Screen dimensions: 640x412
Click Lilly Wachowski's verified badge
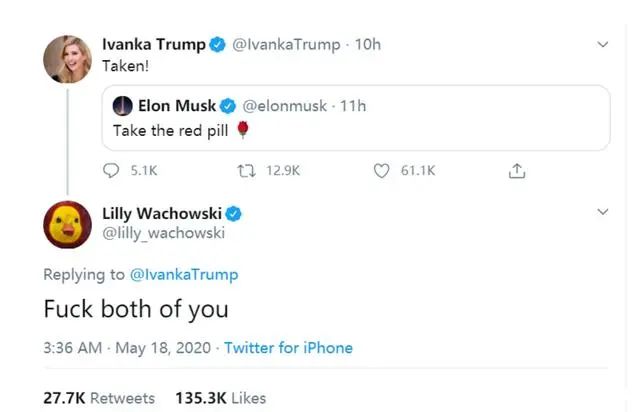233,214
